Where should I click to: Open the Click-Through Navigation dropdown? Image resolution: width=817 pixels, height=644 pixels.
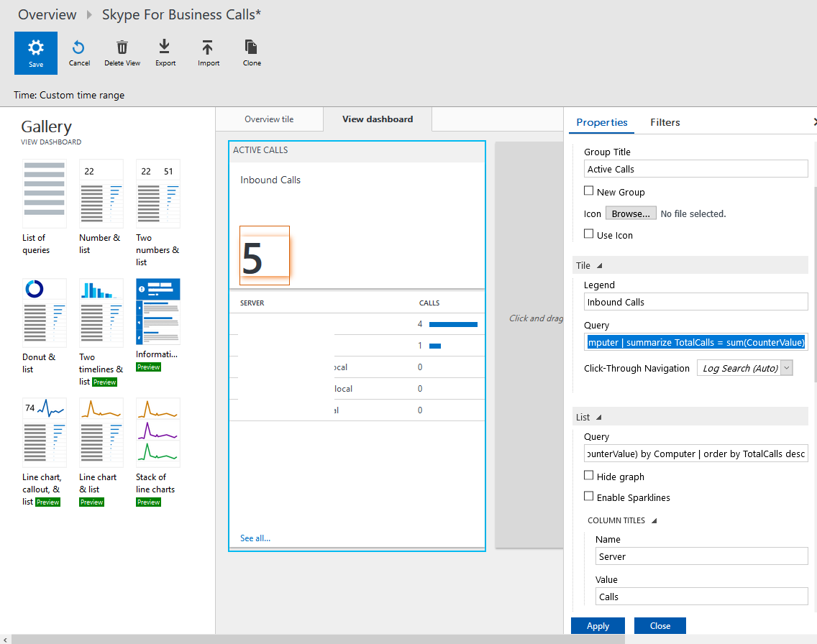tap(745, 368)
